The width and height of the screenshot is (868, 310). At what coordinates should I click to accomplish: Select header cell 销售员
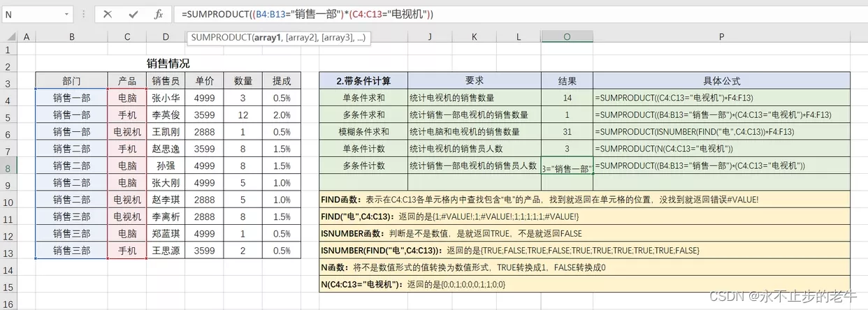click(x=166, y=80)
